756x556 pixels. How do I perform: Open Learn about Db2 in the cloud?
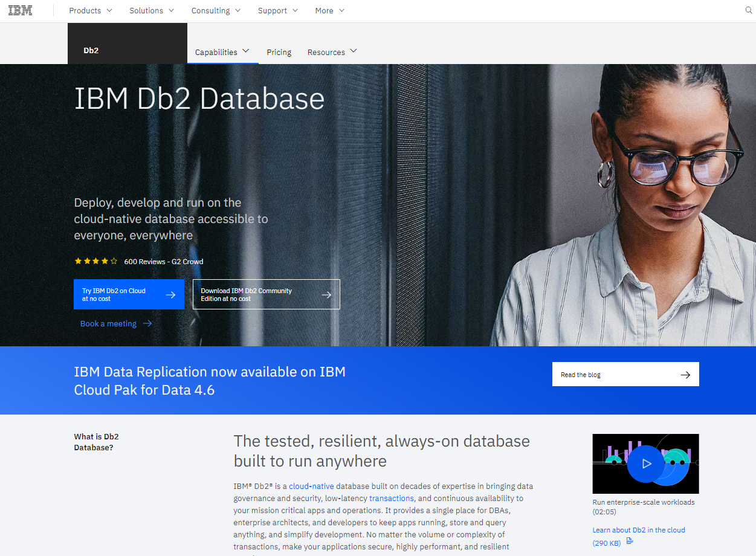coord(639,530)
